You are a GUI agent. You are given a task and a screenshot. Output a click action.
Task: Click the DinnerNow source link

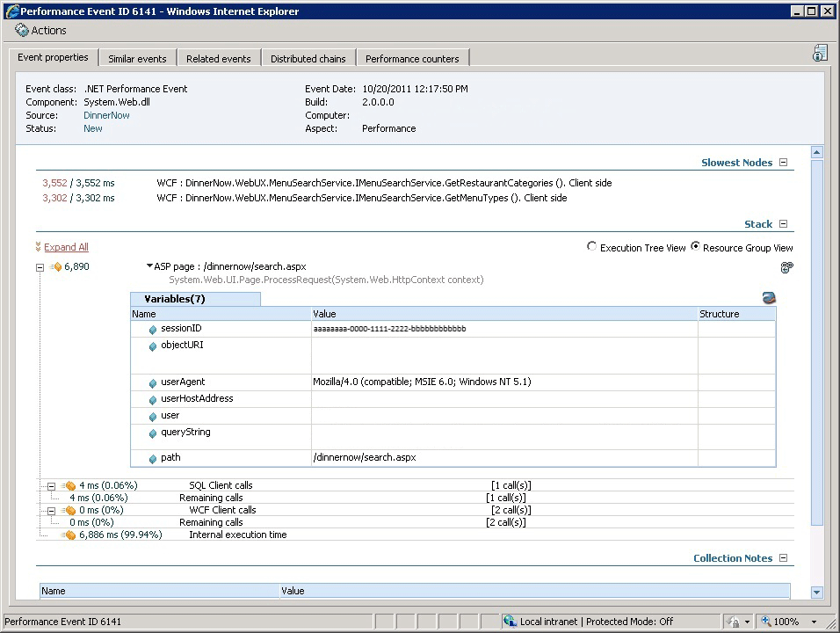pyautogui.click(x=106, y=115)
